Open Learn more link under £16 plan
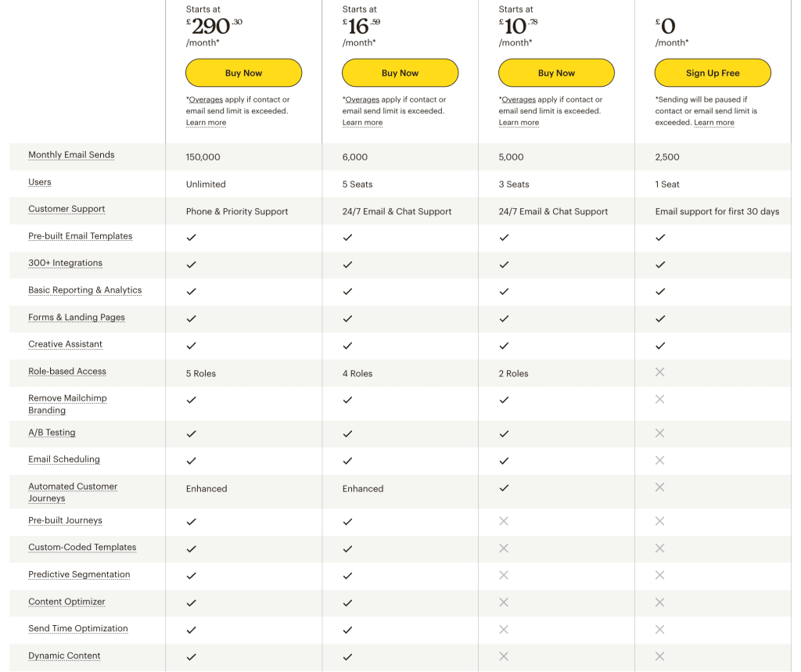The image size is (801, 672). click(x=362, y=123)
